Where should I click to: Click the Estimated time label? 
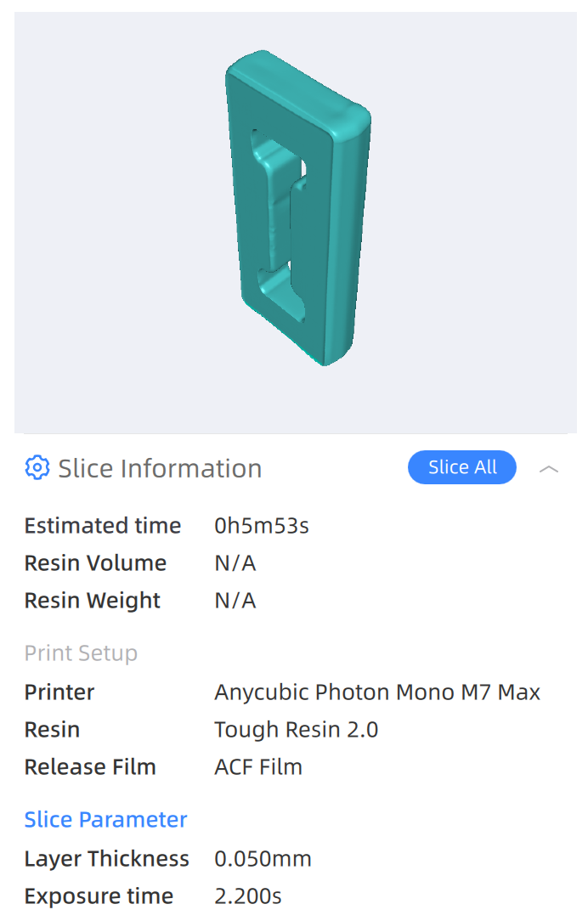(x=102, y=526)
